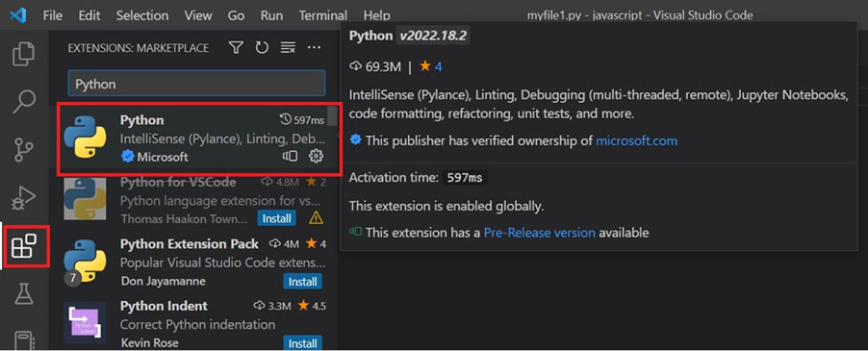This screenshot has height=351, width=868.
Task: Switch Python extension to pre-release version icon
Action: [x=290, y=157]
